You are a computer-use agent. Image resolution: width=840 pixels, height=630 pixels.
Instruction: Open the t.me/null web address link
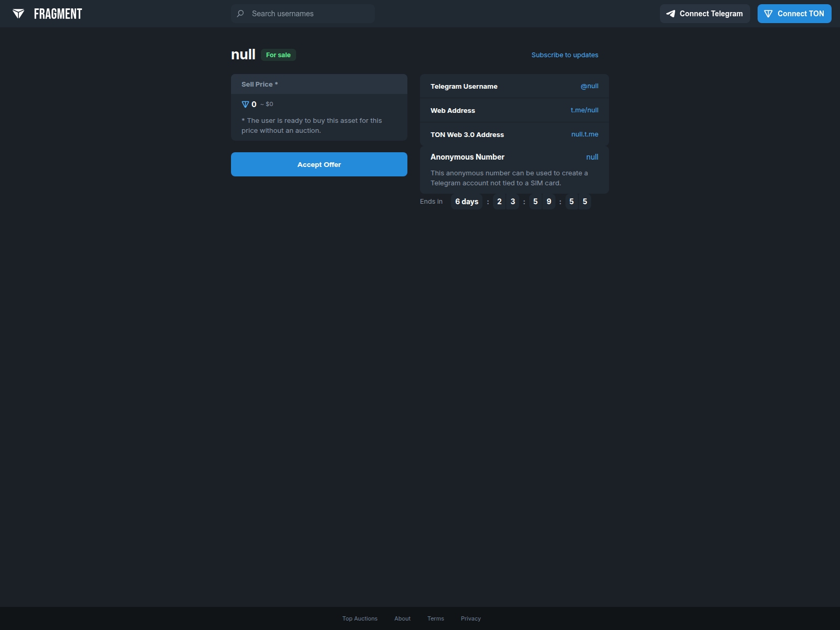pos(584,110)
